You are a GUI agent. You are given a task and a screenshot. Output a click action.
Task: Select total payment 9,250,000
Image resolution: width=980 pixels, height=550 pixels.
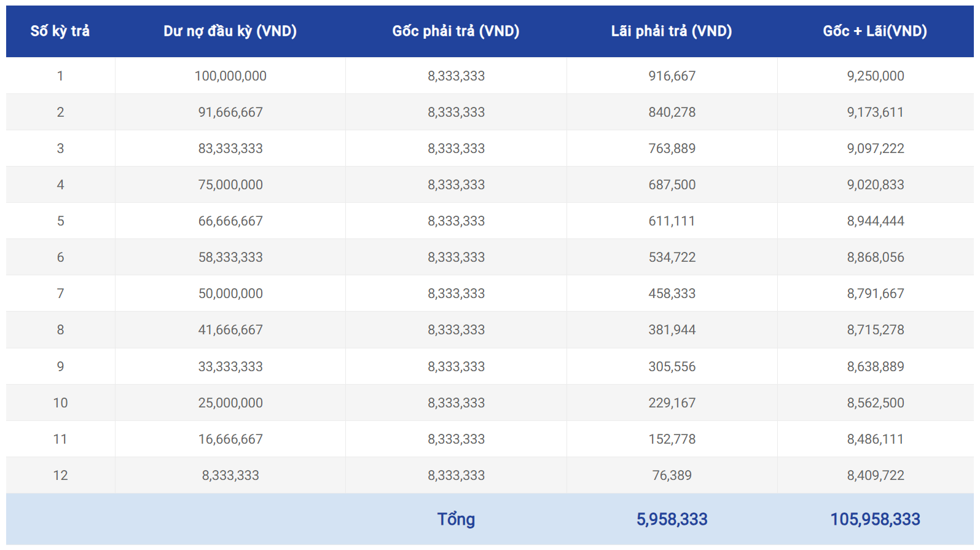pos(876,76)
